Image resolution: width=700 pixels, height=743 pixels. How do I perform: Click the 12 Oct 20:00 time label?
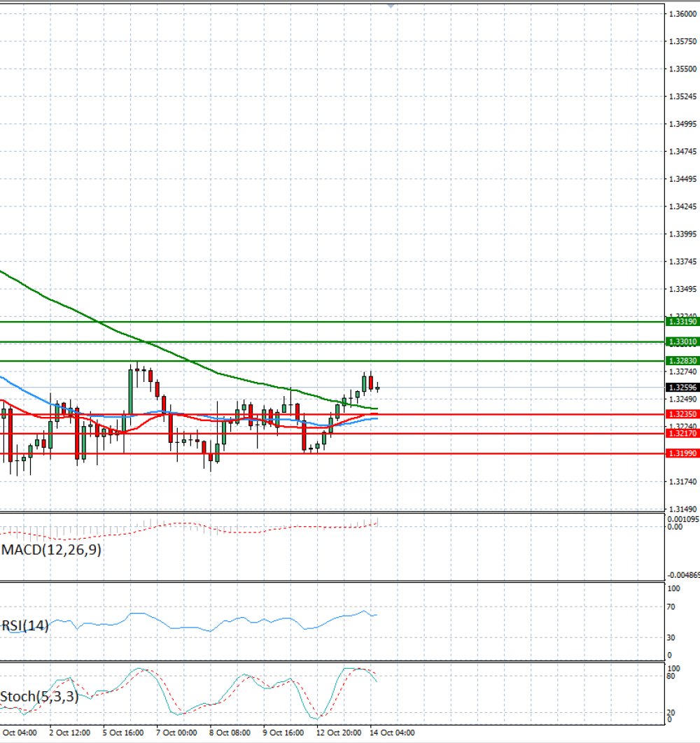[x=339, y=733]
